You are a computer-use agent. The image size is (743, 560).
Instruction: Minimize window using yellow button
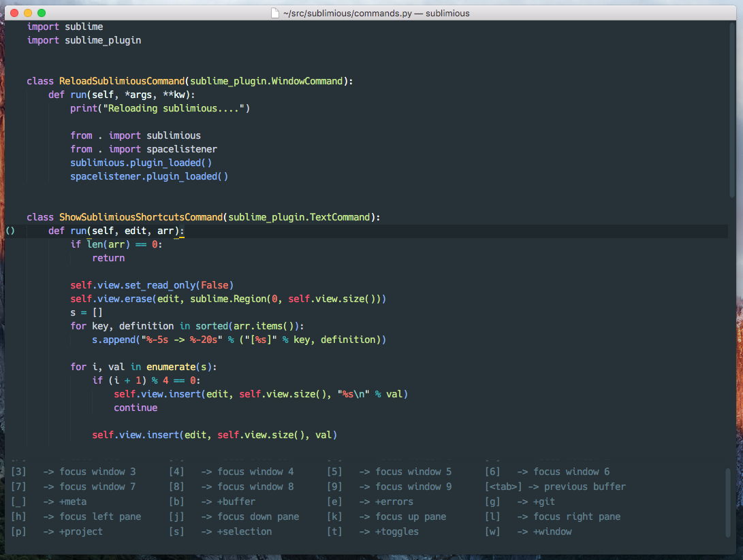coord(28,13)
